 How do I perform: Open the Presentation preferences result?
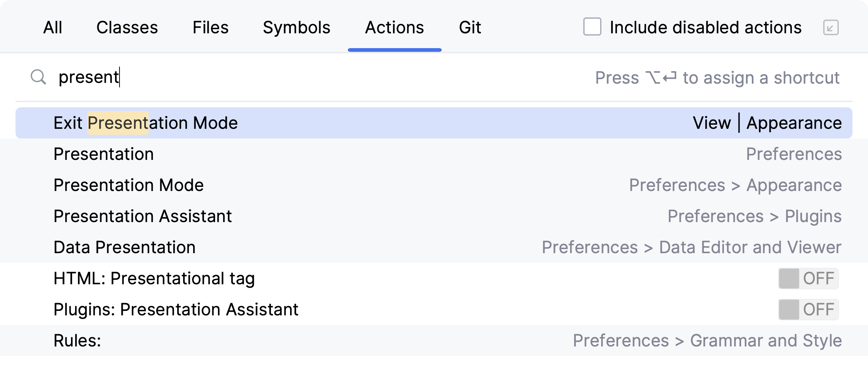tap(104, 154)
